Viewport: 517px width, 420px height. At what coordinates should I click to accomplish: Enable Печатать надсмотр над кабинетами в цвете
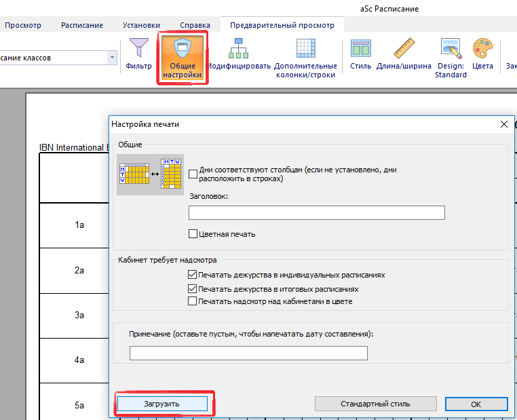(x=193, y=301)
